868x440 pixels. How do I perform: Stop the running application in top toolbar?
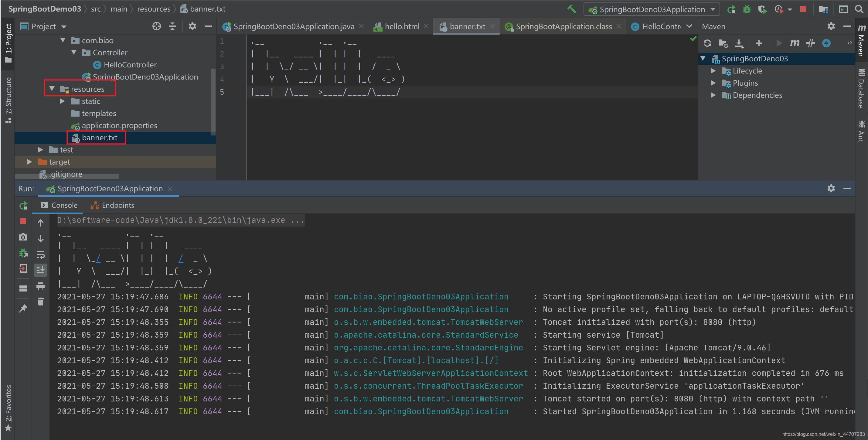(803, 9)
